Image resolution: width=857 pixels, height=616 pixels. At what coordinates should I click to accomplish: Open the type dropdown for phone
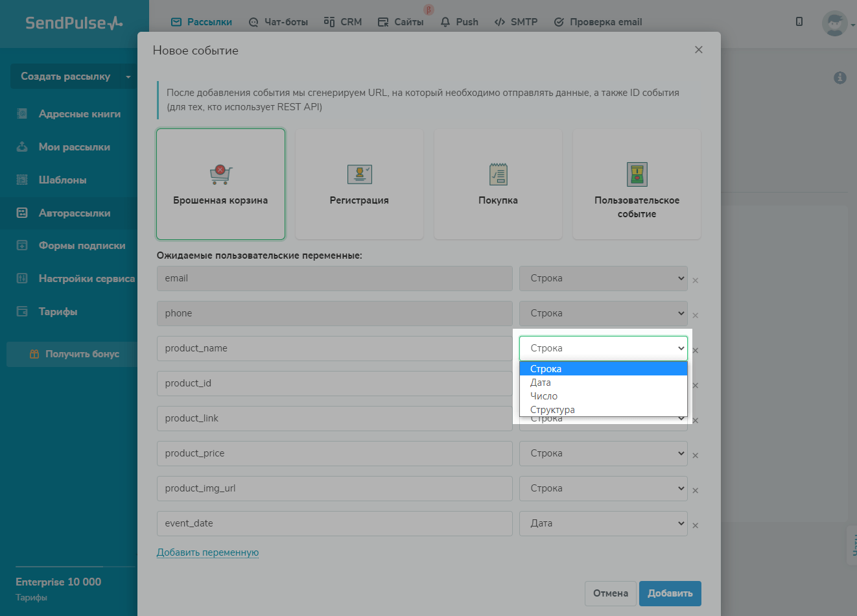pyautogui.click(x=604, y=313)
